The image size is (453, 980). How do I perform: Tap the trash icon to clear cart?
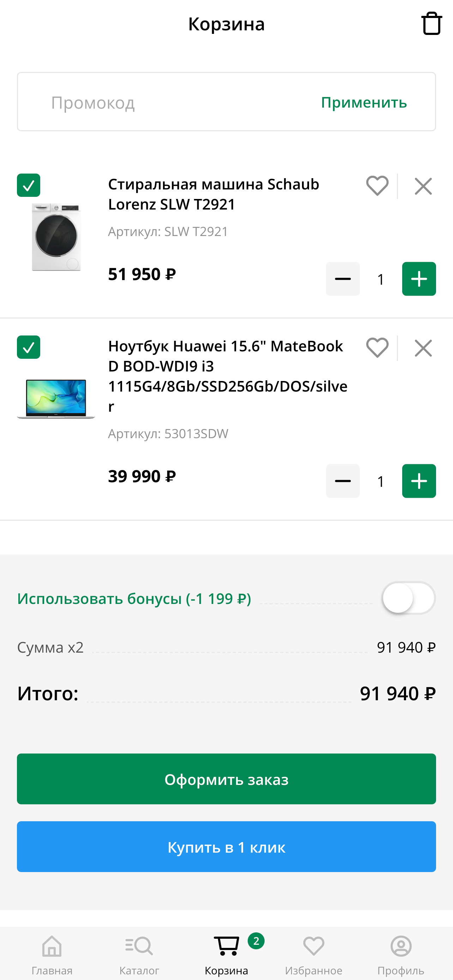[x=431, y=24]
